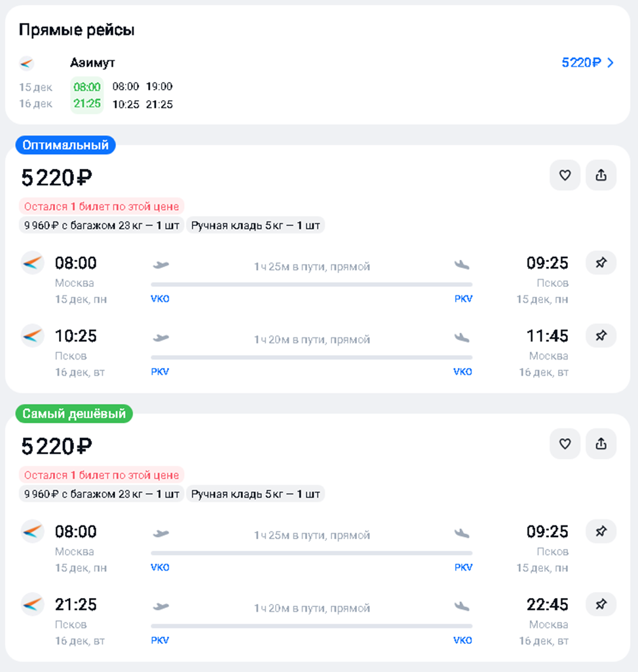This screenshot has height=672, width=638.
Task: Click the VKO departure airport code in Оптимальный
Action: tap(160, 299)
